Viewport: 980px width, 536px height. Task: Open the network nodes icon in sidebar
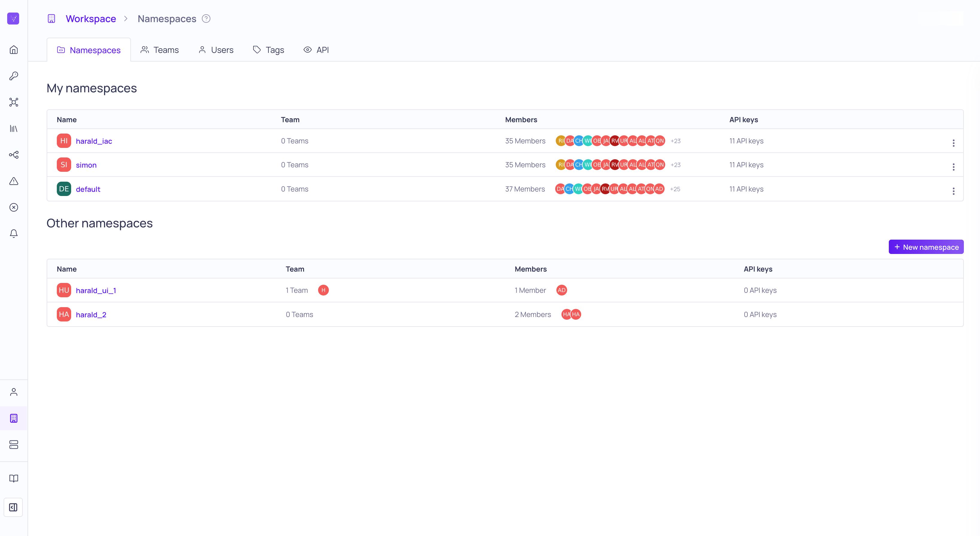coord(14,102)
